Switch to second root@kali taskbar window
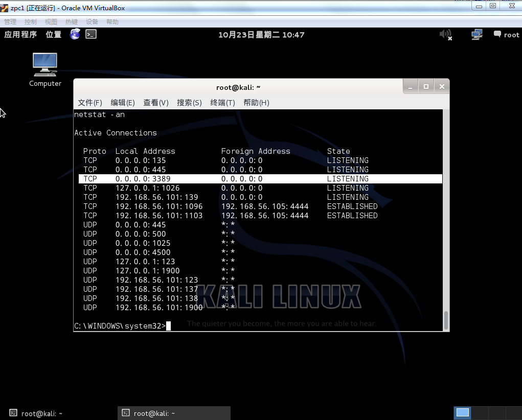 pyautogui.click(x=174, y=413)
